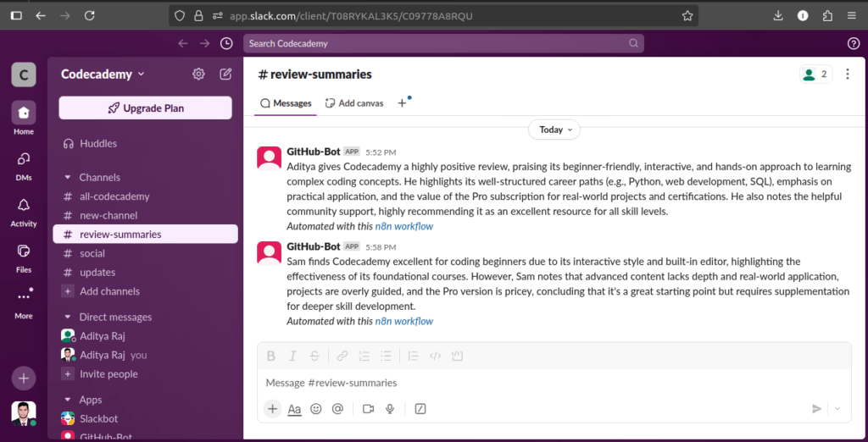Image resolution: width=868 pixels, height=442 pixels.
Task: Toggle bold formatting in composer
Action: tap(271, 356)
